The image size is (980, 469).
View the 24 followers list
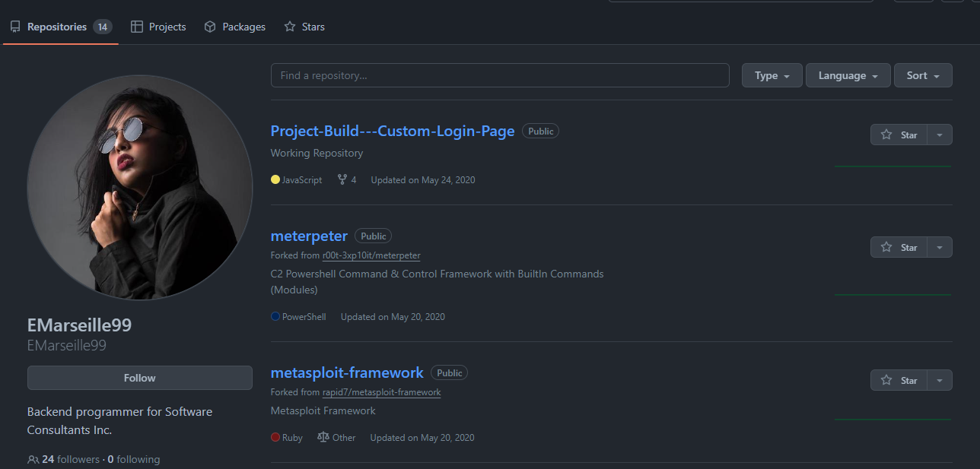[70, 459]
